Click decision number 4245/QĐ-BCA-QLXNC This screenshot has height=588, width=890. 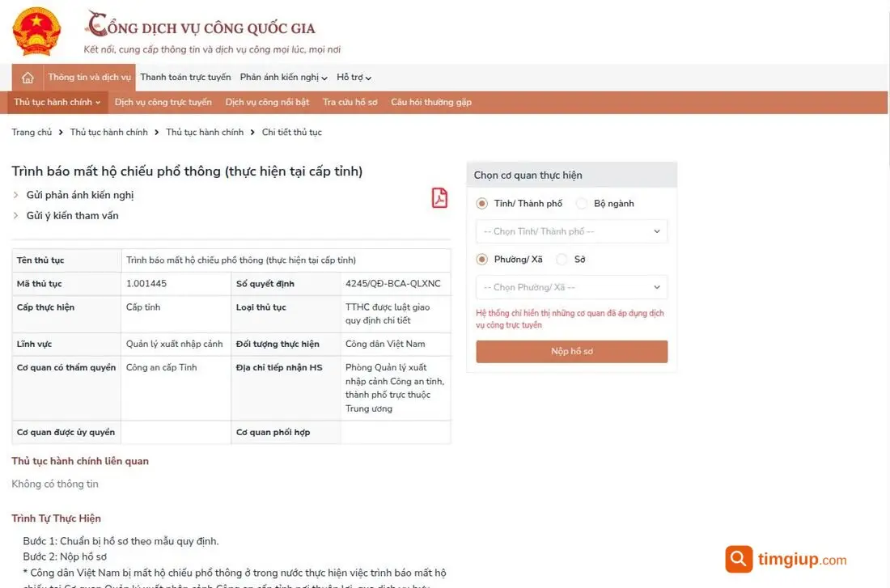pyautogui.click(x=392, y=284)
